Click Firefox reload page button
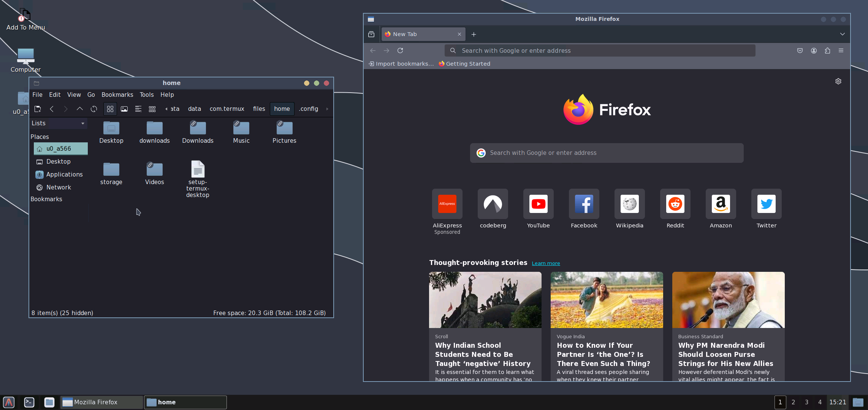The width and height of the screenshot is (868, 410). click(400, 50)
